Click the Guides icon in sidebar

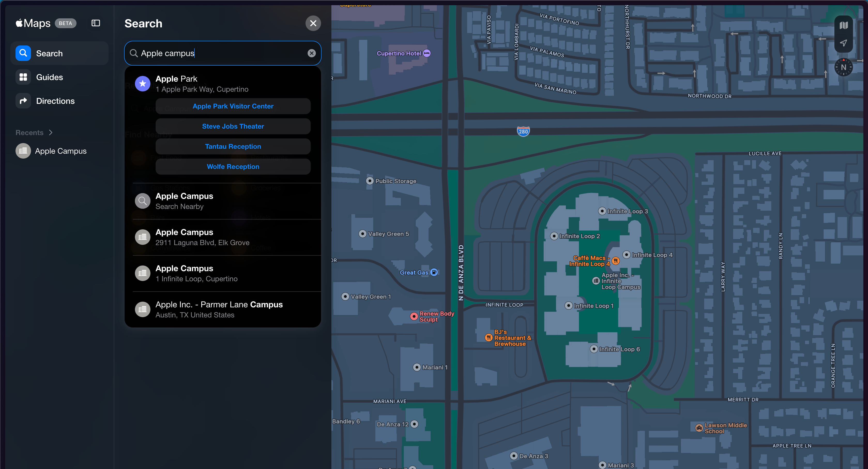(23, 77)
